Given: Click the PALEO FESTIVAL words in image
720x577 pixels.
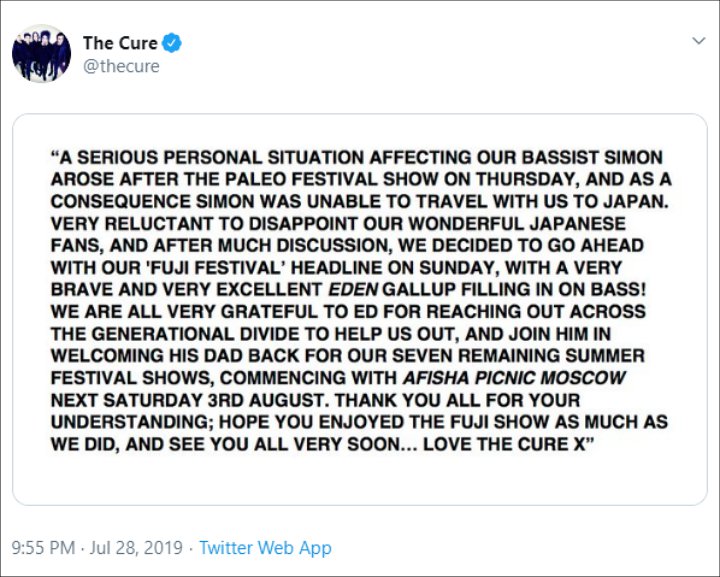Looking at the screenshot, I should point(293,179).
